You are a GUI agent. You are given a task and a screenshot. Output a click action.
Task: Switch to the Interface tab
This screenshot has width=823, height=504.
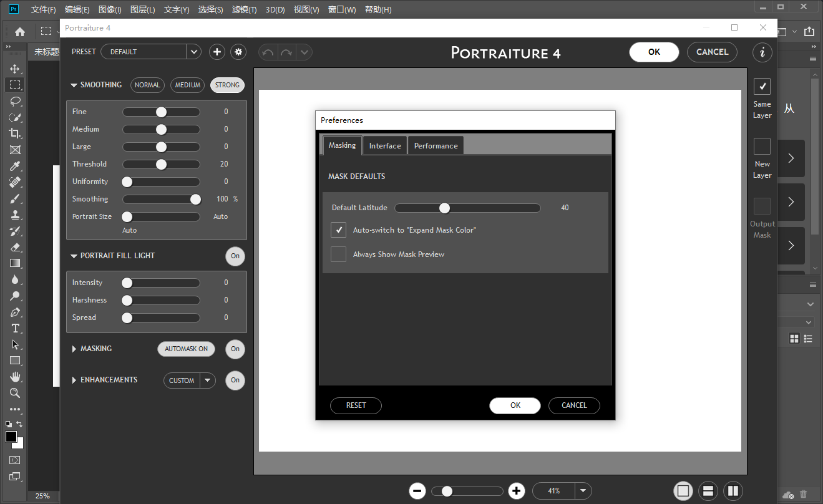385,145
